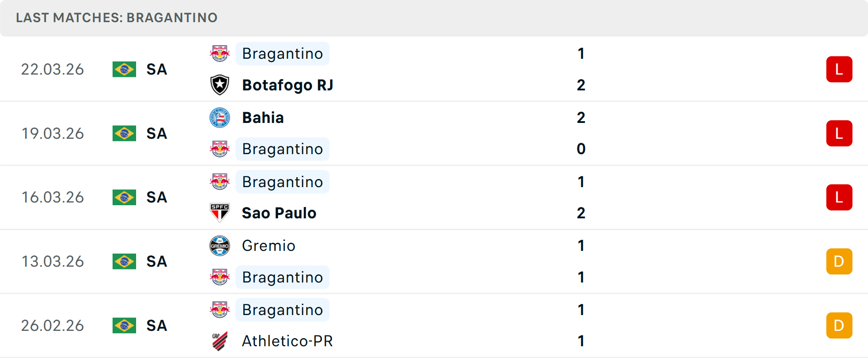Screen dimensions: 868x358
Task: Click the draw badge for Gremio match
Action: point(839,261)
